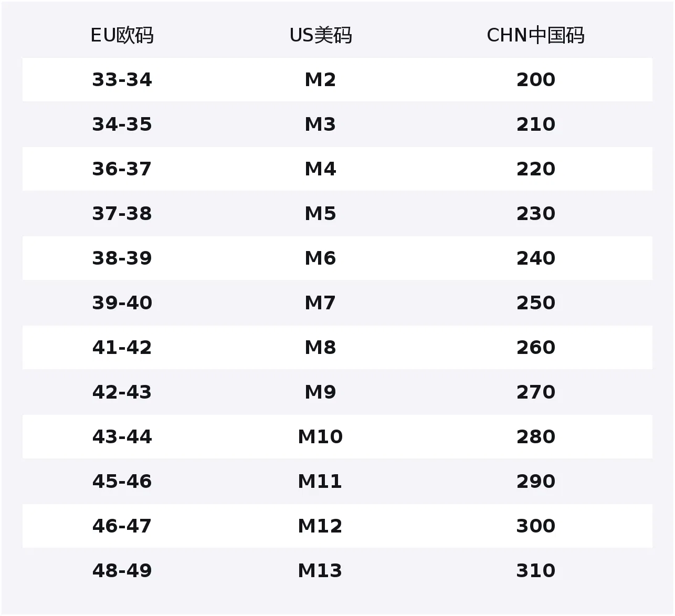Click the M12 US size cell
The height and width of the screenshot is (616, 675).
(x=320, y=526)
